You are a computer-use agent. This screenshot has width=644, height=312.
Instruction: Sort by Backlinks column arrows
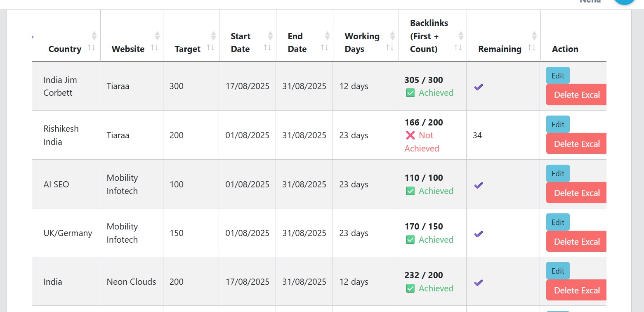coord(458,48)
